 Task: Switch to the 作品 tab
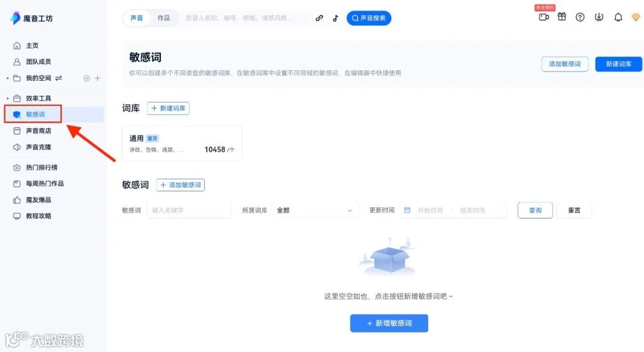[x=163, y=18]
